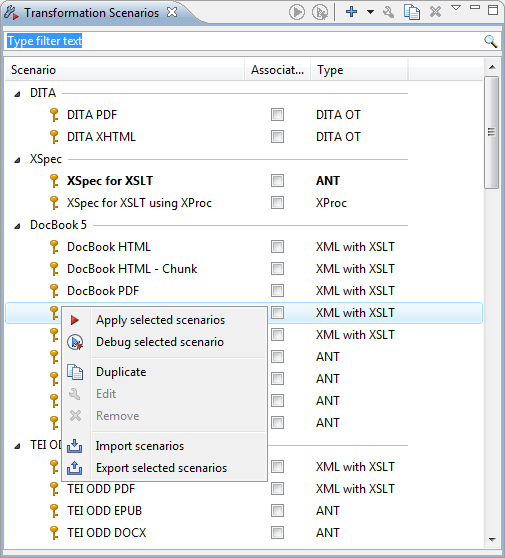Click the Remove scenario X toolbar icon
This screenshot has width=505, height=558.
[x=435, y=12]
